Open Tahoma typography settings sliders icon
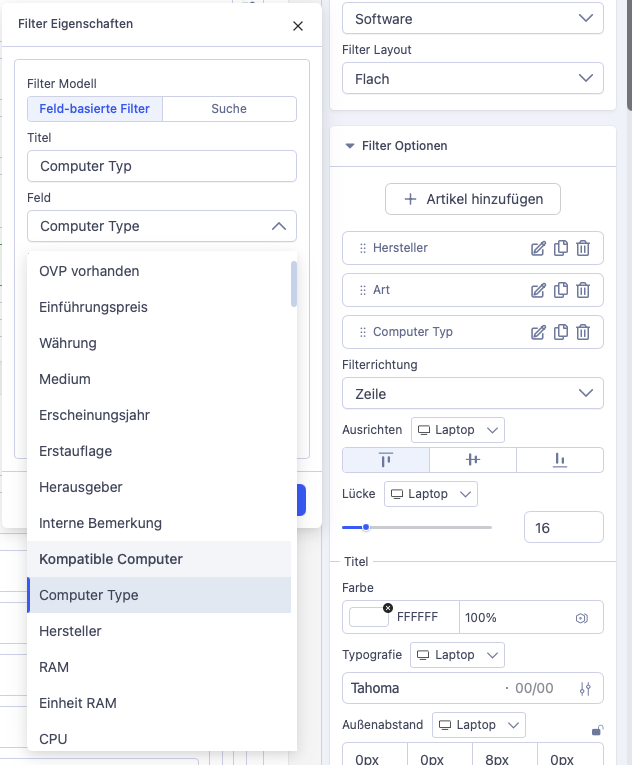Screen dimensions: 632x765 point(585,688)
